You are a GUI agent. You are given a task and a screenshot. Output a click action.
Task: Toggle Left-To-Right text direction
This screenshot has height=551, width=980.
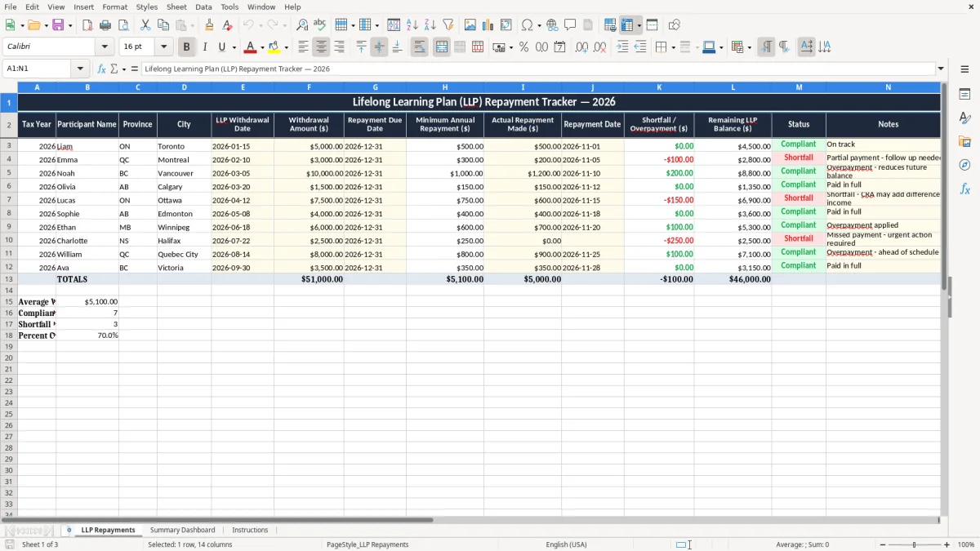(766, 47)
